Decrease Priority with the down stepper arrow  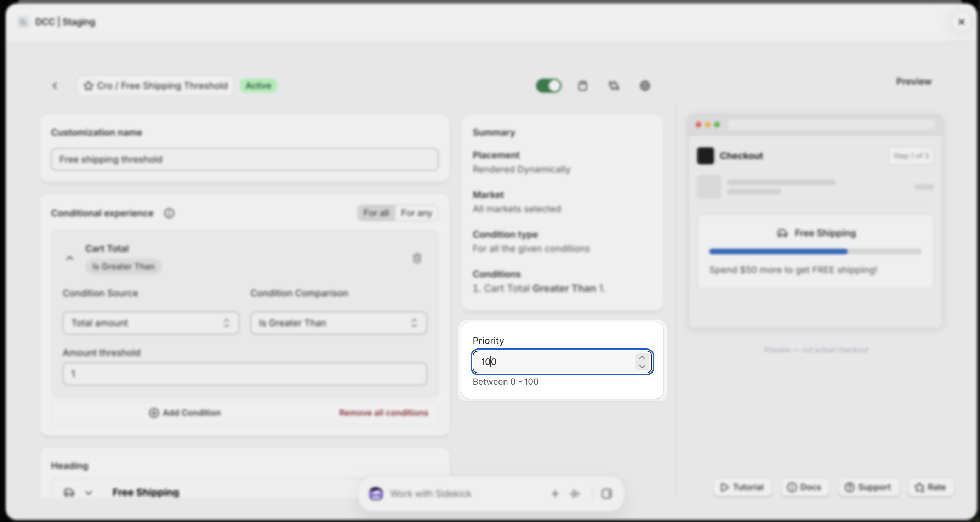click(642, 367)
